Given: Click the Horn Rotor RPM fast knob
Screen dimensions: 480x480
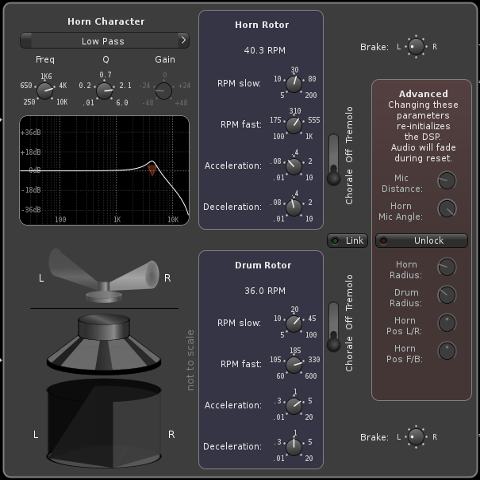Looking at the screenshot, I should 294,125.
